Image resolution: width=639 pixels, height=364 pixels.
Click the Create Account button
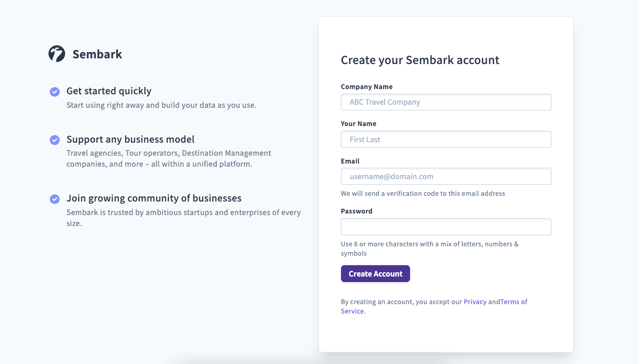click(375, 273)
